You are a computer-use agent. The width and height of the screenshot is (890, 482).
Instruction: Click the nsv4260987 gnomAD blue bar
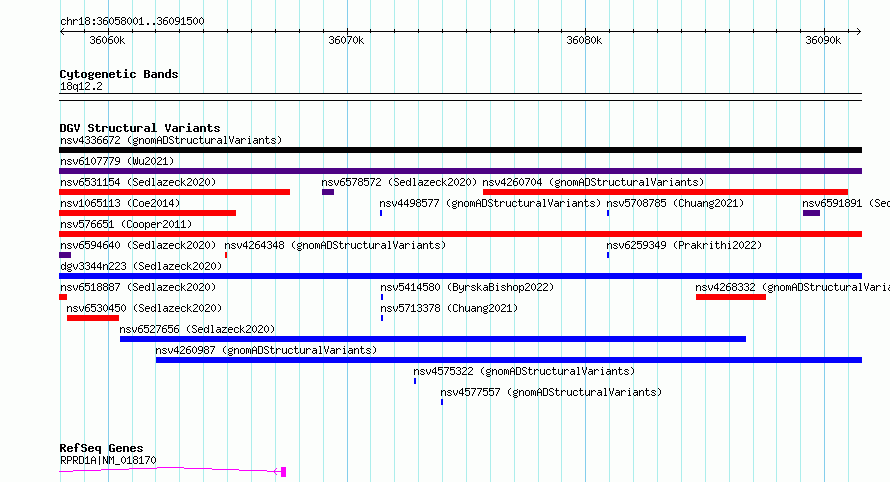click(x=509, y=360)
